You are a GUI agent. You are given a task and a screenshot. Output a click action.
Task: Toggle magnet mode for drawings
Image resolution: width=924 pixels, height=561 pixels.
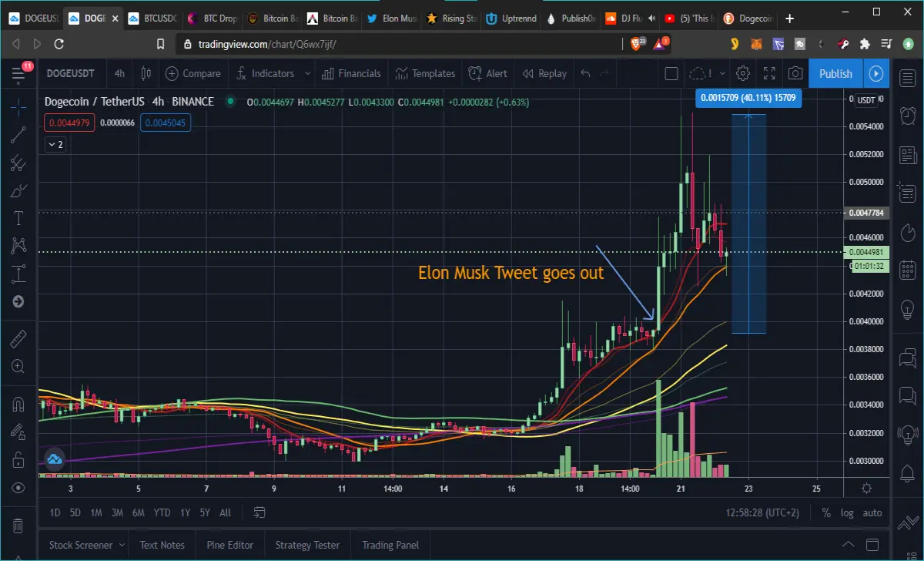pos(18,404)
